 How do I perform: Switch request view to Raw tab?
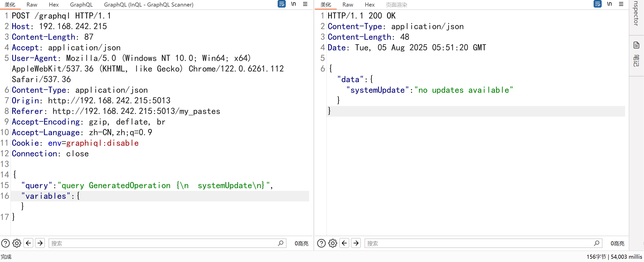coord(32,5)
